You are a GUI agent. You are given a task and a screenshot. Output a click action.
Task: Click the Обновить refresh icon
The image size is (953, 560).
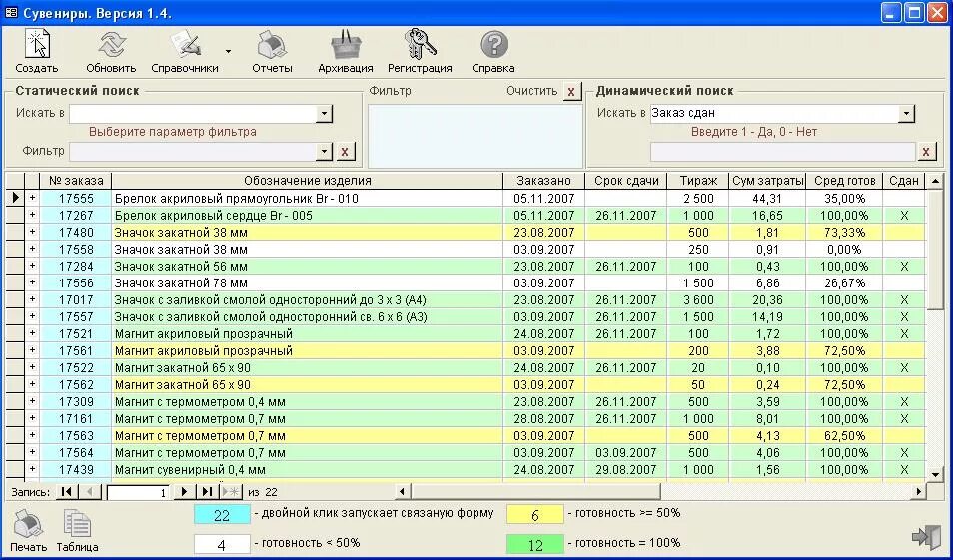click(x=112, y=44)
